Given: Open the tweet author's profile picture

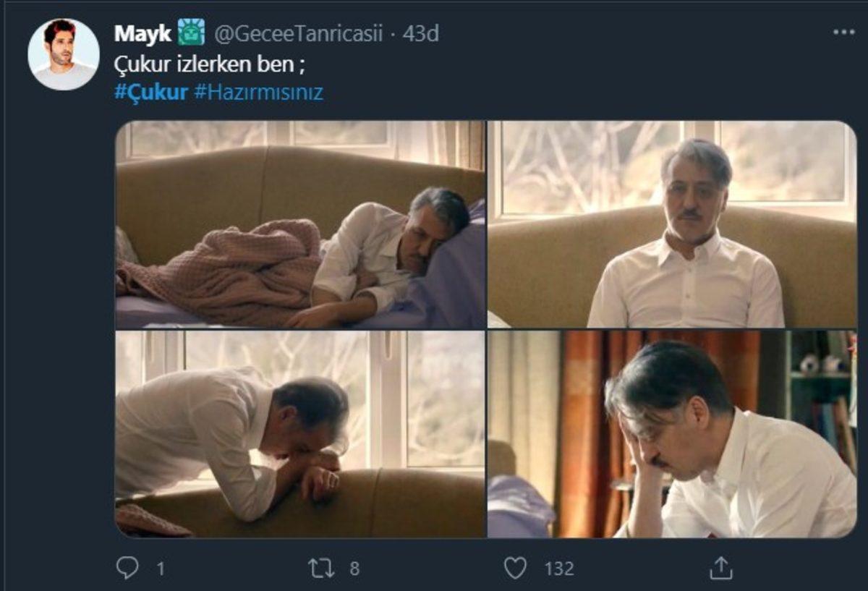Looking at the screenshot, I should [x=64, y=54].
